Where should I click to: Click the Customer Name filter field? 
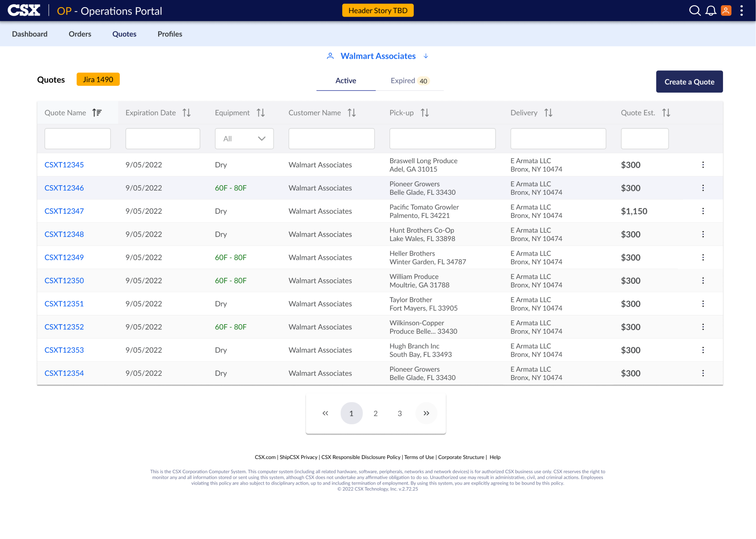tap(331, 139)
